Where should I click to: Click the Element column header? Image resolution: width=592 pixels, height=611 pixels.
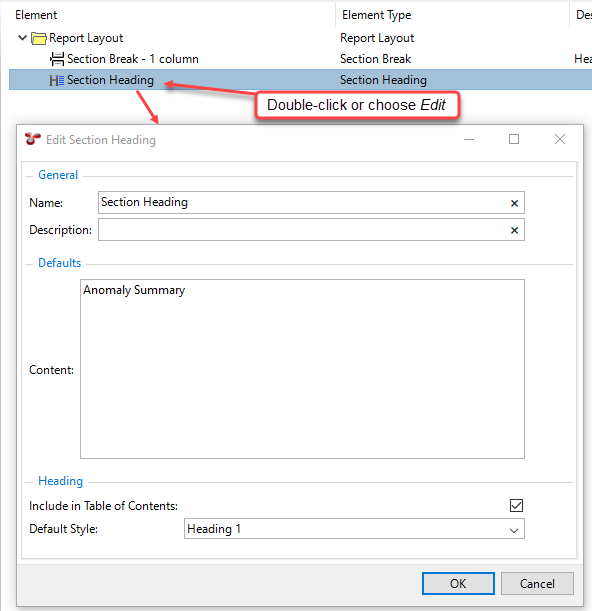pos(36,15)
